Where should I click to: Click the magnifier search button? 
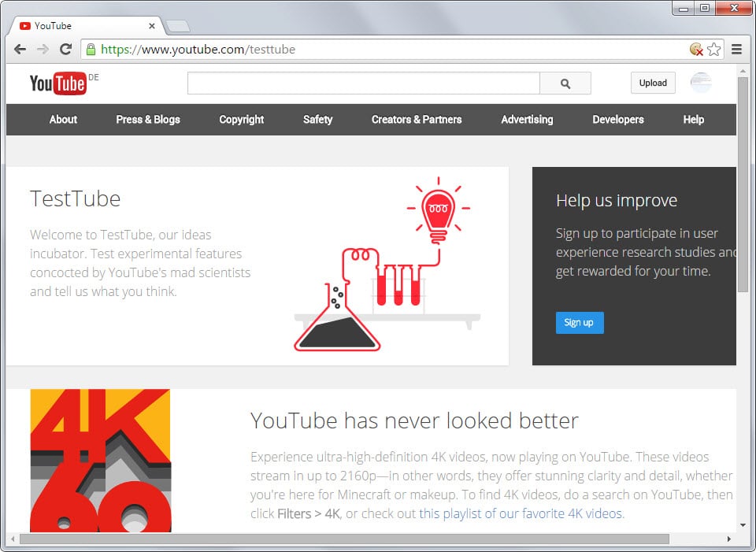(x=565, y=83)
